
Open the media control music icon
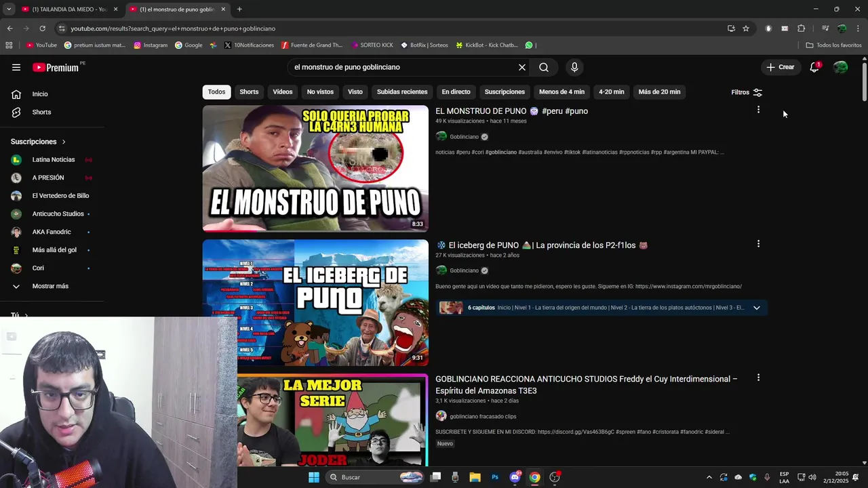pyautogui.click(x=825, y=28)
